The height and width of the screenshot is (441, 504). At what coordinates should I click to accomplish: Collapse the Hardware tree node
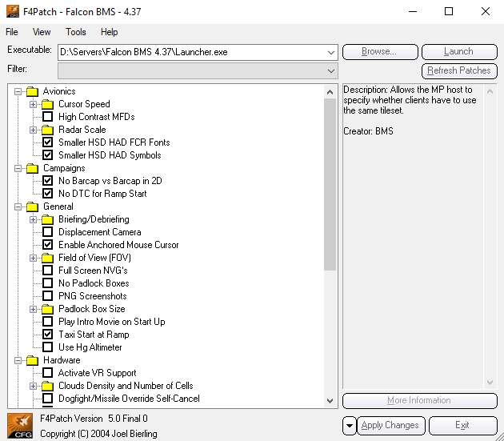[18, 361]
